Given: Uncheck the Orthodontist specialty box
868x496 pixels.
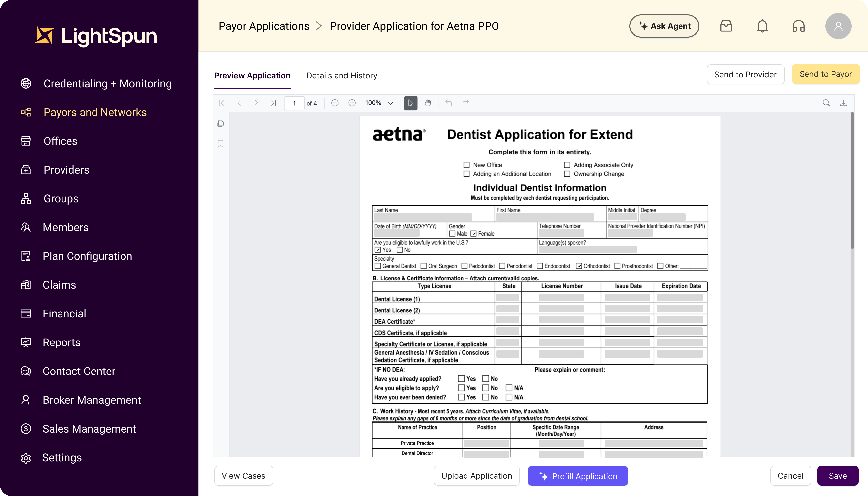Looking at the screenshot, I should pos(579,266).
